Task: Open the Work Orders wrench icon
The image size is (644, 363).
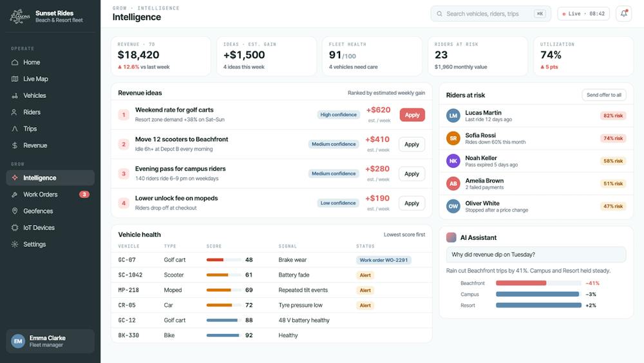Action: coord(15,195)
